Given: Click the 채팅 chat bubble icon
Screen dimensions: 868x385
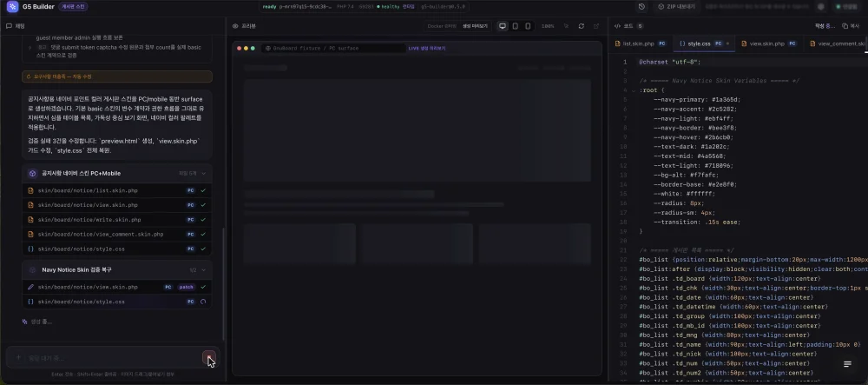Looking at the screenshot, I should [9, 26].
